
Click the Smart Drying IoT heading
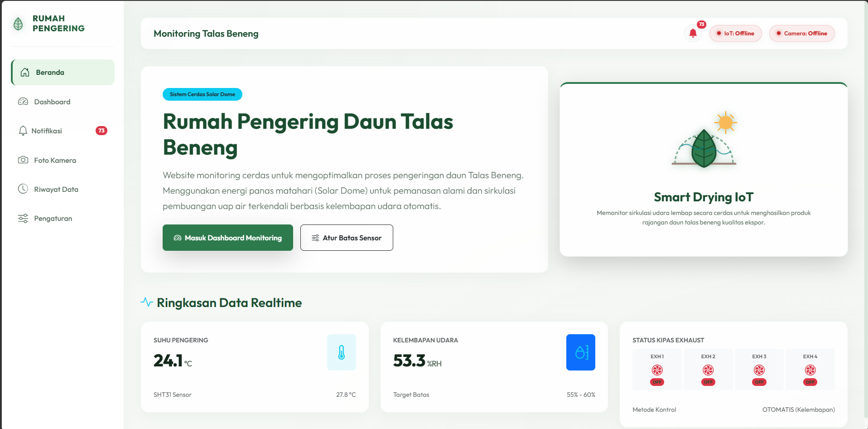tap(704, 197)
